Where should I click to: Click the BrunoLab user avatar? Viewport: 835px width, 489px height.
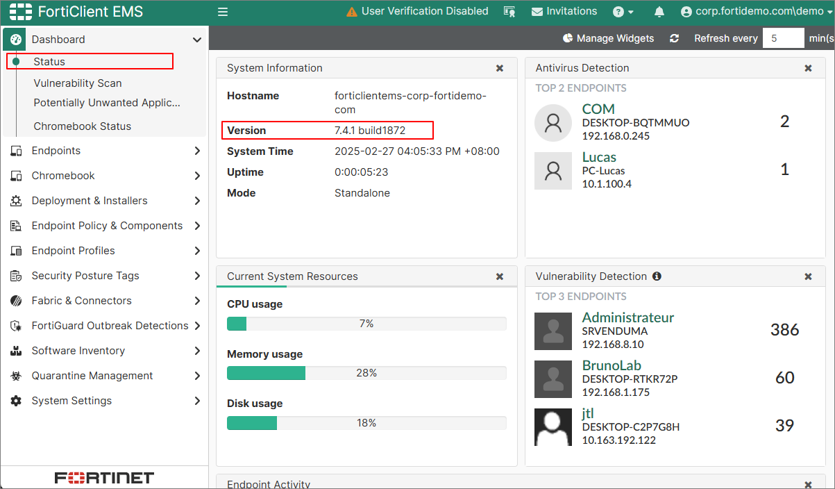coord(553,379)
